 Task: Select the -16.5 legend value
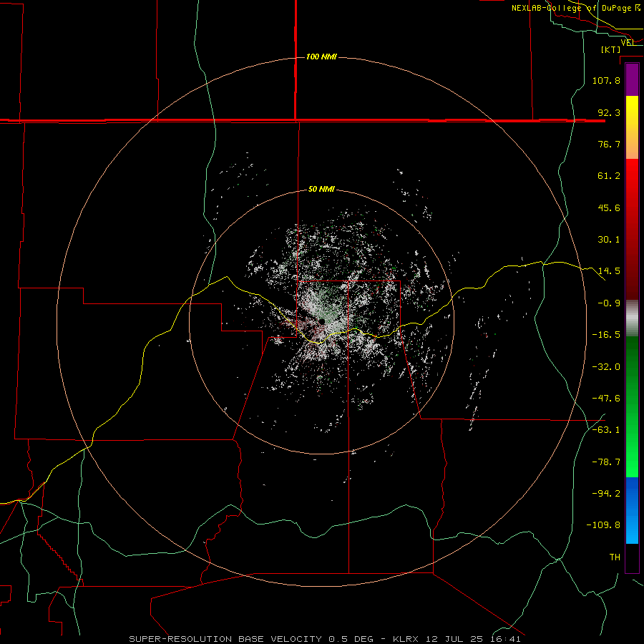[x=606, y=335]
